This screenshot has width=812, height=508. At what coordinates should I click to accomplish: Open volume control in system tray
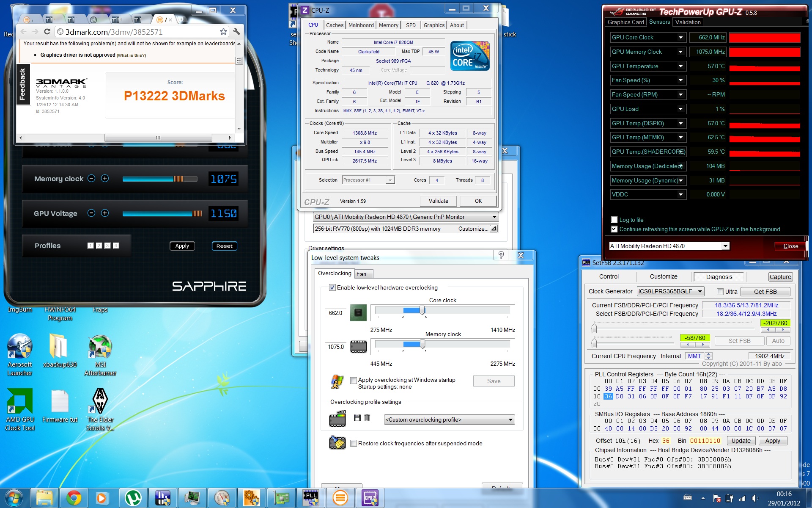(755, 498)
